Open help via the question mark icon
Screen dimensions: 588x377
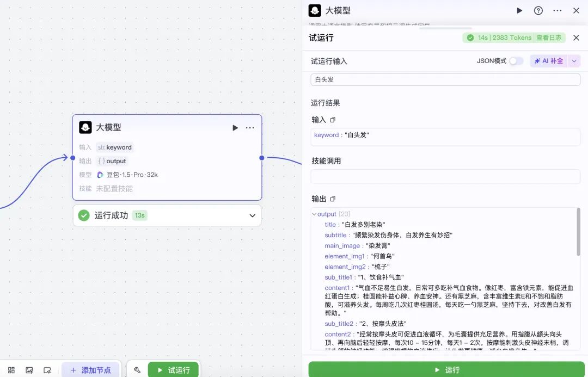pyautogui.click(x=538, y=10)
